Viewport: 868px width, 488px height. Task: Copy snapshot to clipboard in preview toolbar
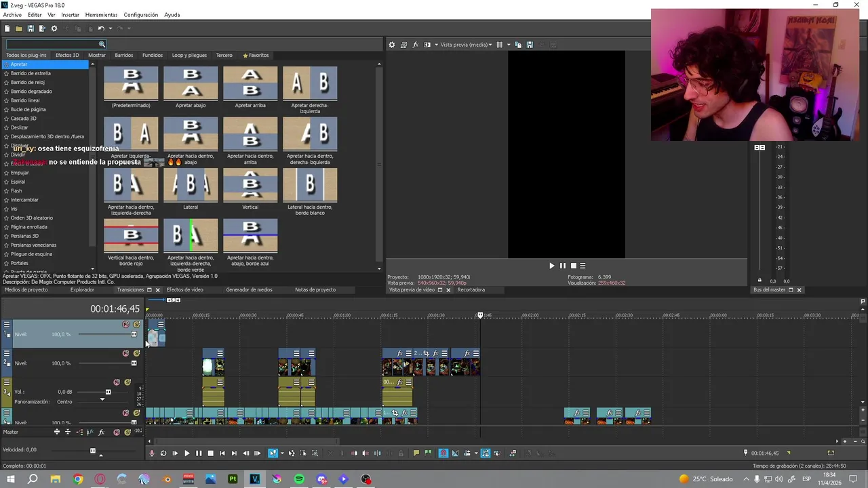coord(518,45)
